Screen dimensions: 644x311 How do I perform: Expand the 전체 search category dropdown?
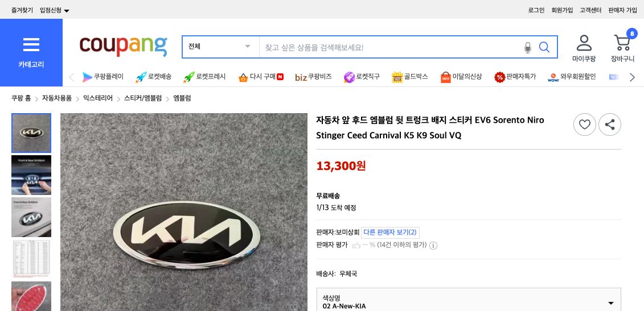(x=220, y=47)
